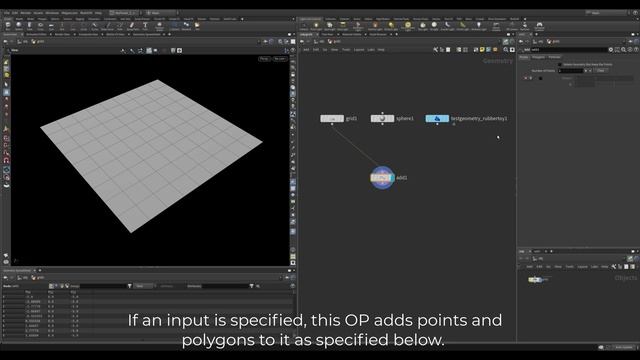
Task: Open the Persp viewport dropdown
Action: pyautogui.click(x=264, y=59)
